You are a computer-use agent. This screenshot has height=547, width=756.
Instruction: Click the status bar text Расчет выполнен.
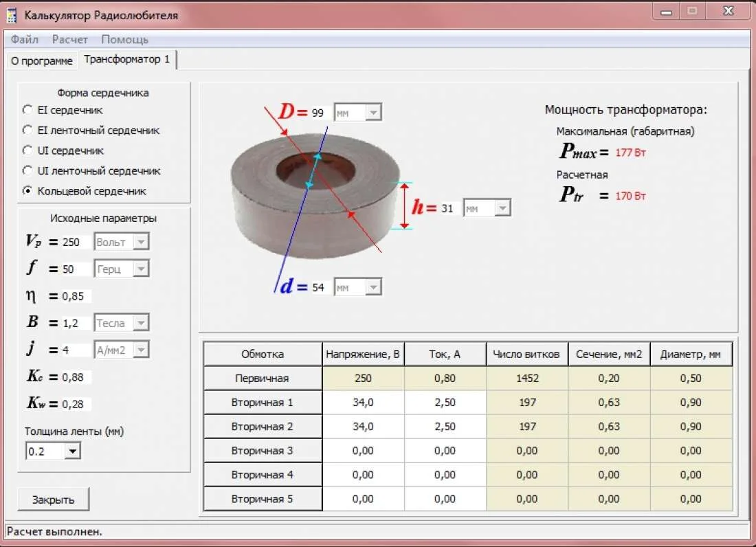54,532
